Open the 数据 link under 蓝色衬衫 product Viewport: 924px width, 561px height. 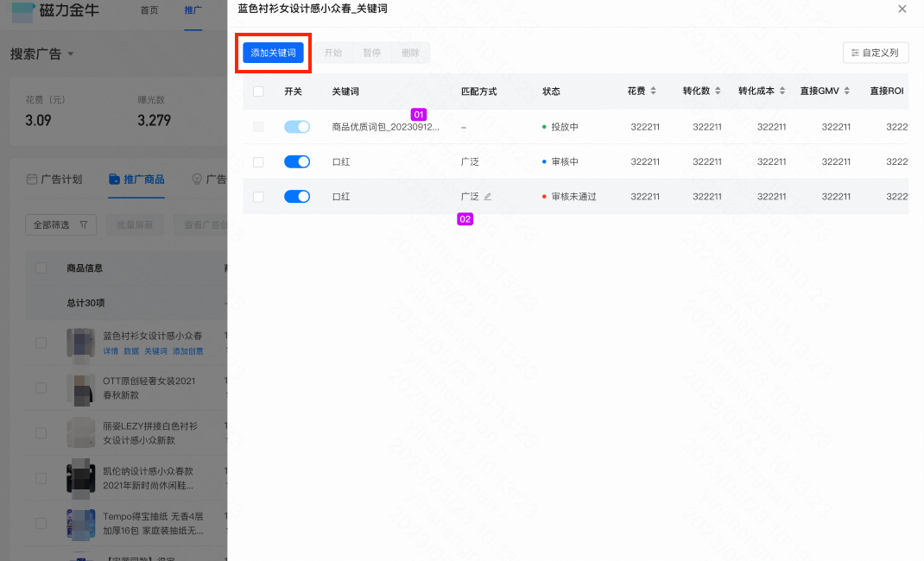[131, 351]
